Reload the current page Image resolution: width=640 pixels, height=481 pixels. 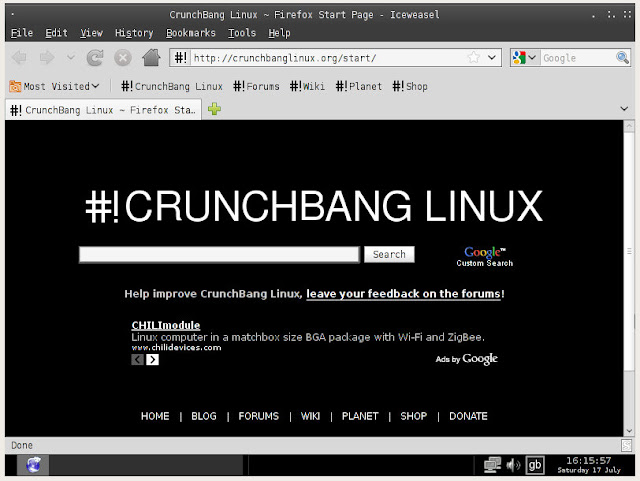95,58
